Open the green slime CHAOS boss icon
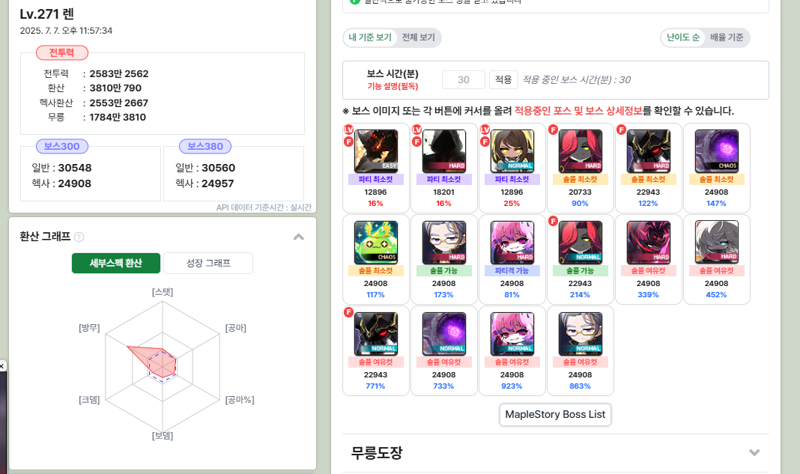 click(x=376, y=242)
